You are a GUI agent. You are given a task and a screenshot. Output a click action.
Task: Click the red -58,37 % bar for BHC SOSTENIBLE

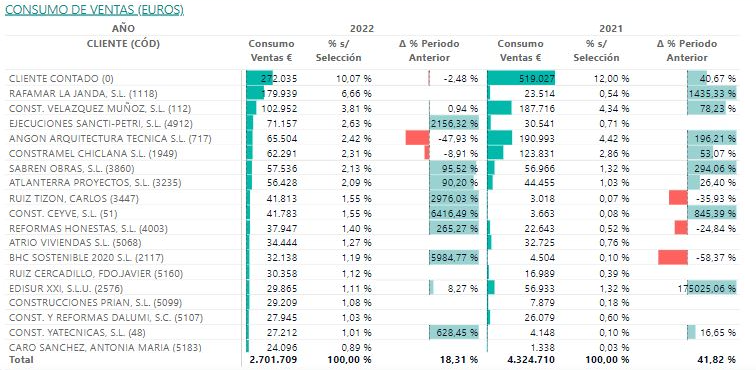[x=673, y=258]
